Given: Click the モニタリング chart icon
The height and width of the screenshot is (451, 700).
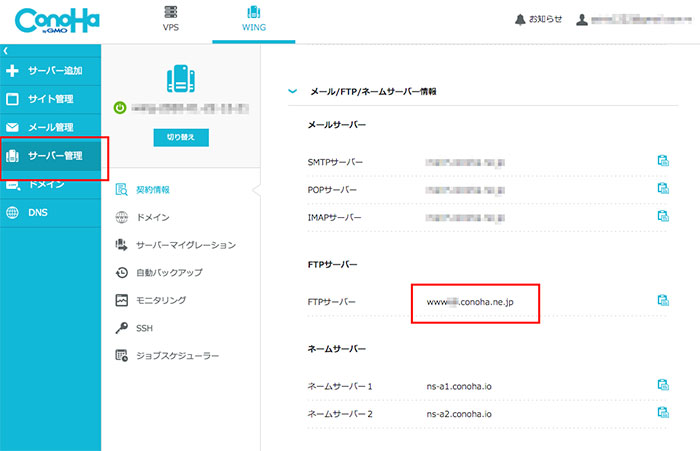Looking at the screenshot, I should [x=121, y=300].
